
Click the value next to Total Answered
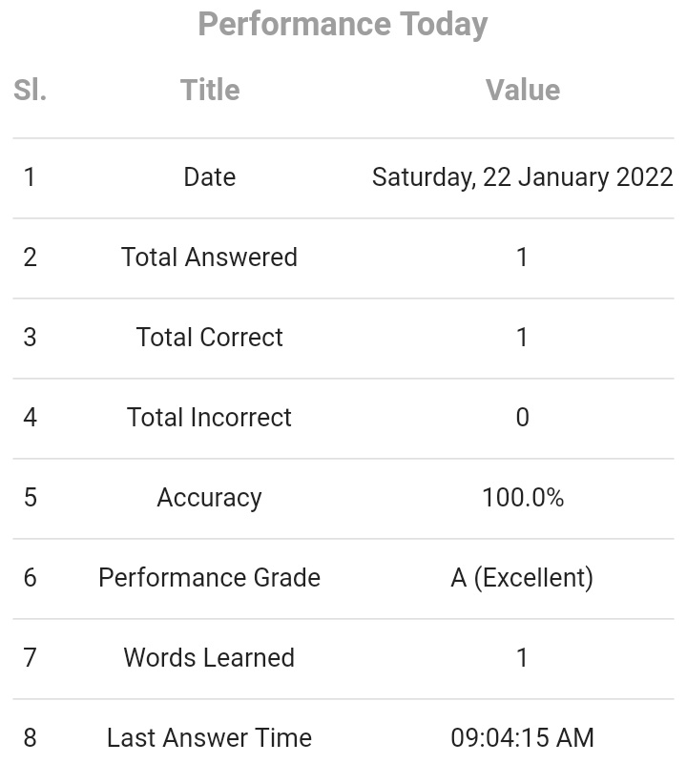522,258
